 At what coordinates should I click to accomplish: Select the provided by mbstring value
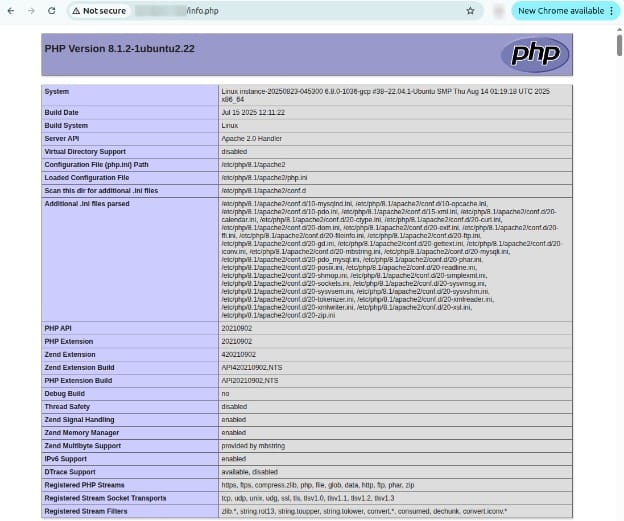point(253,446)
